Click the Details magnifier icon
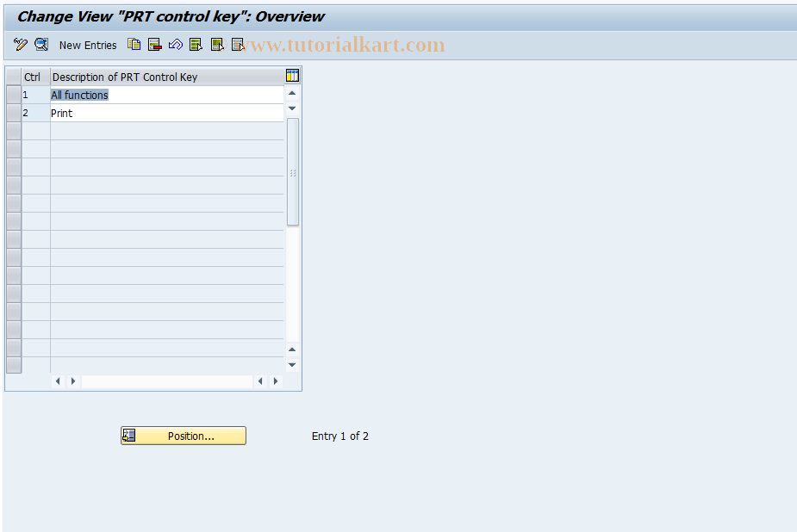 click(41, 45)
